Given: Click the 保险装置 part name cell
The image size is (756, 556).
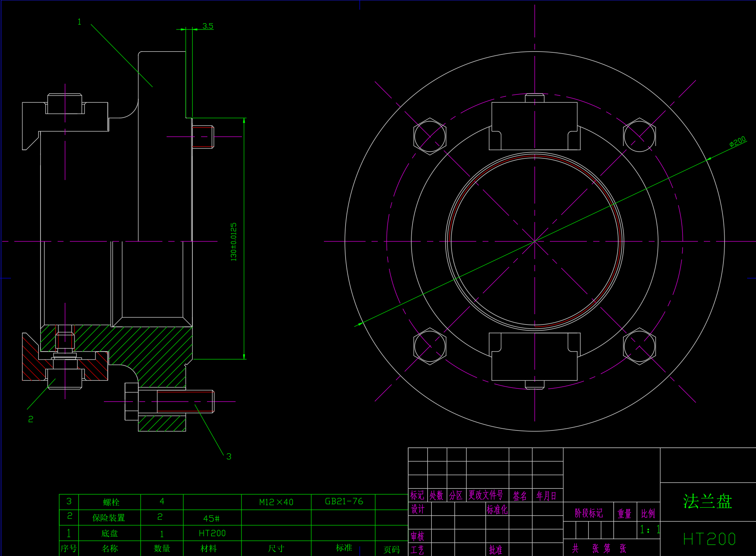Looking at the screenshot, I should coord(109,518).
